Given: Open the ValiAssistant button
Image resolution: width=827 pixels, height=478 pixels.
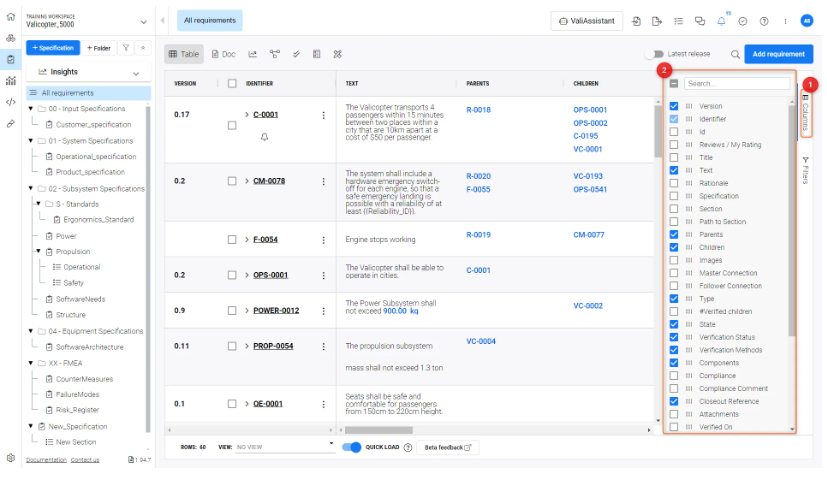Looking at the screenshot, I should (586, 21).
